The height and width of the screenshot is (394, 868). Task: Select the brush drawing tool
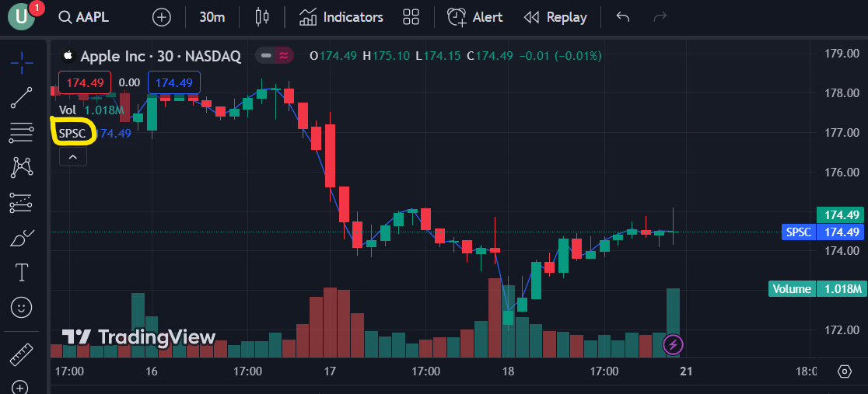coord(22,238)
